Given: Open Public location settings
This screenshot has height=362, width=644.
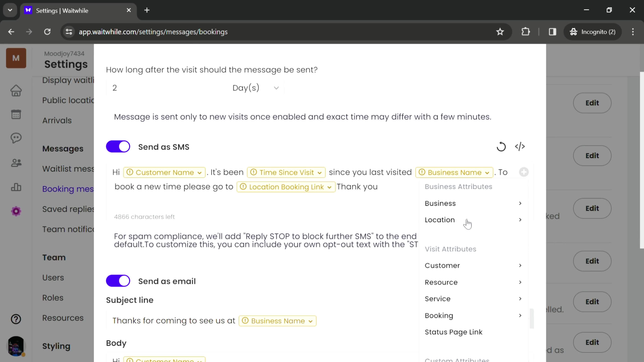Looking at the screenshot, I should (68, 100).
